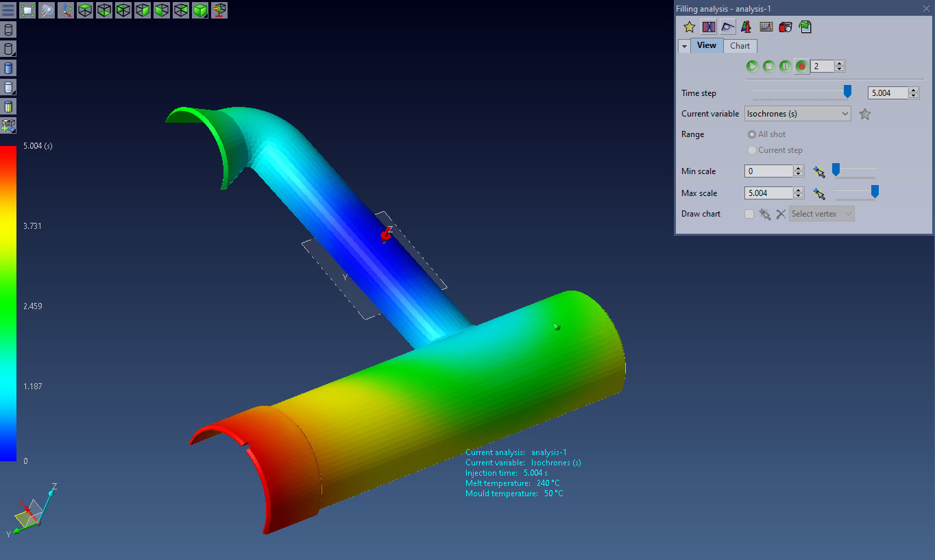Viewport: 935px width, 560px height.
Task: Enable the Draw chart checkbox
Action: [749, 214]
